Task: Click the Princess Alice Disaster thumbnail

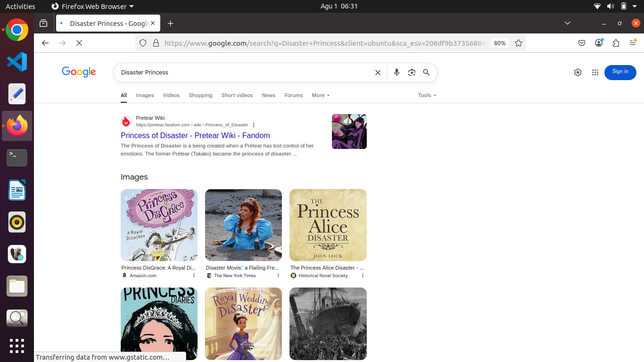Action: [x=328, y=225]
